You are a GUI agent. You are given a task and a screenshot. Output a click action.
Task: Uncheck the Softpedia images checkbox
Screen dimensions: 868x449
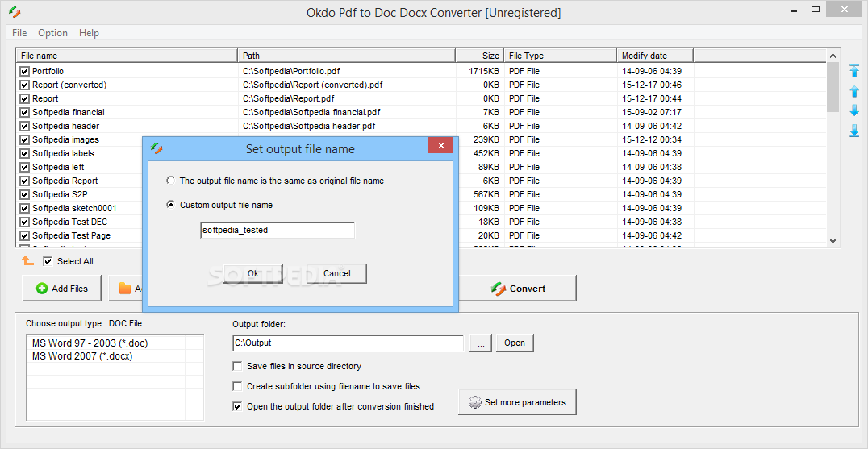[x=24, y=140]
